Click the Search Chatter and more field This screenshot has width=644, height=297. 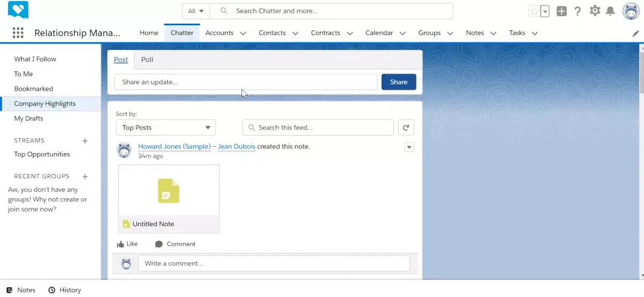(331, 11)
